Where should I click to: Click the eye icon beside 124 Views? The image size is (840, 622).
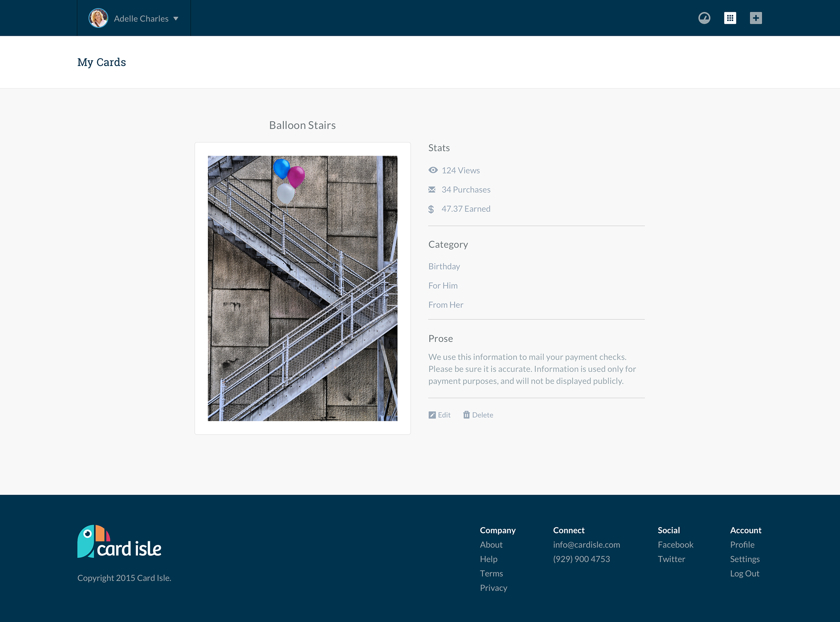[x=433, y=170]
